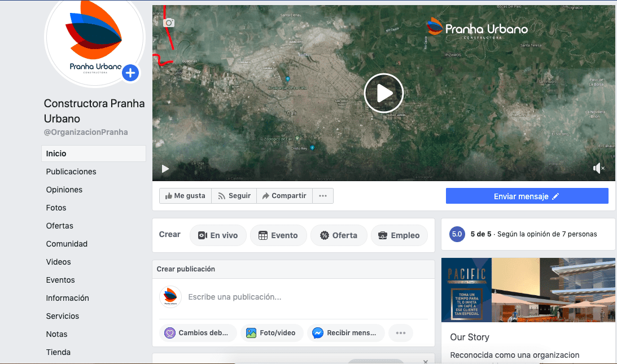The width and height of the screenshot is (617, 364).
Task: Close the panel with the X at bottom
Action: tap(426, 362)
